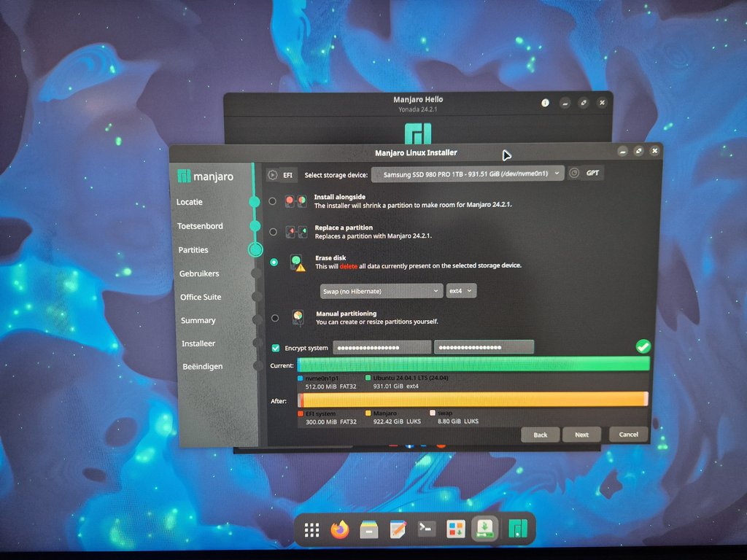The height and width of the screenshot is (560, 747).
Task: Click the first encryption passphrase field
Action: 382,348
